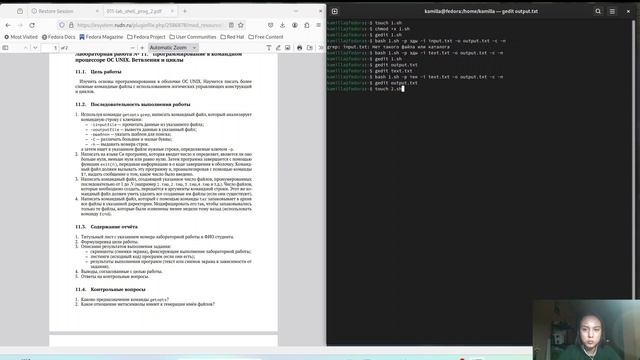Open a new Firefox tab with plus
The image size is (640, 360).
click(184, 11)
